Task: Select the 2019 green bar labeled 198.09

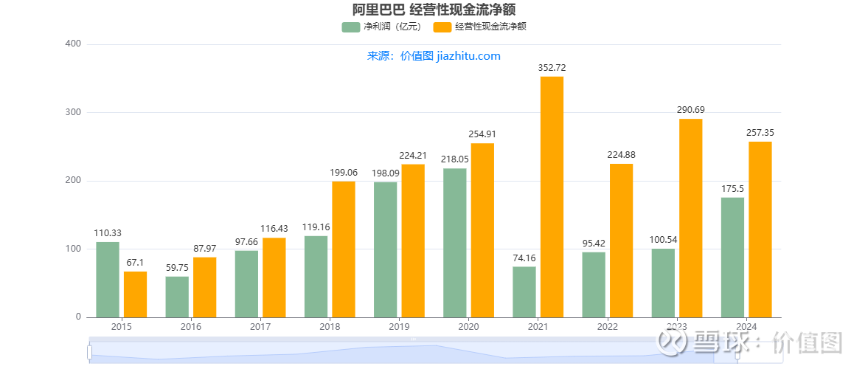Action: pyautogui.click(x=385, y=250)
